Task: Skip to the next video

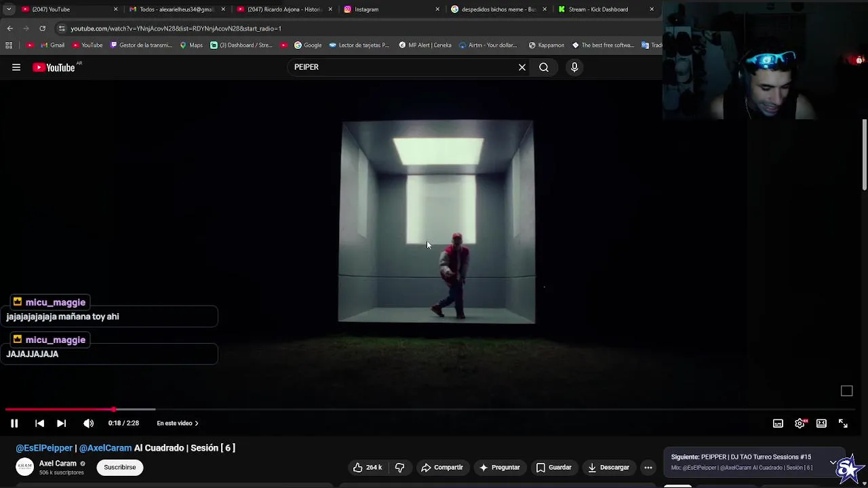Action: tap(61, 423)
